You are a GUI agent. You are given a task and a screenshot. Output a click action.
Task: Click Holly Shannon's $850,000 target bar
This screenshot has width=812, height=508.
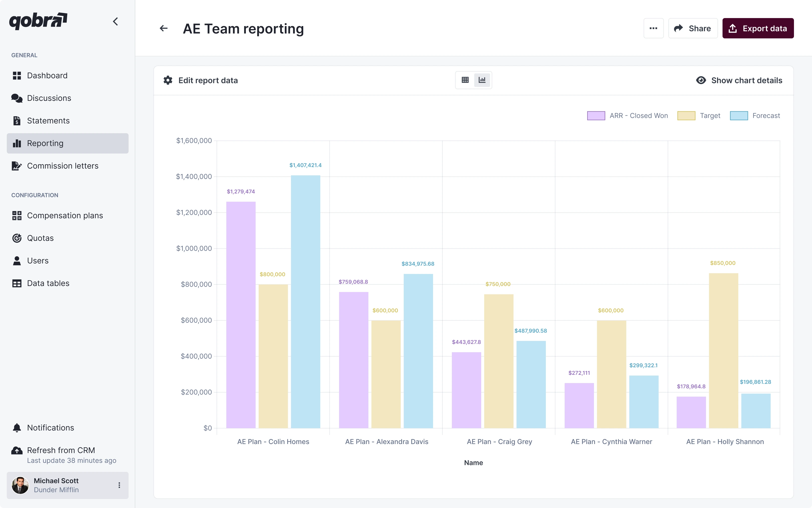click(724, 350)
